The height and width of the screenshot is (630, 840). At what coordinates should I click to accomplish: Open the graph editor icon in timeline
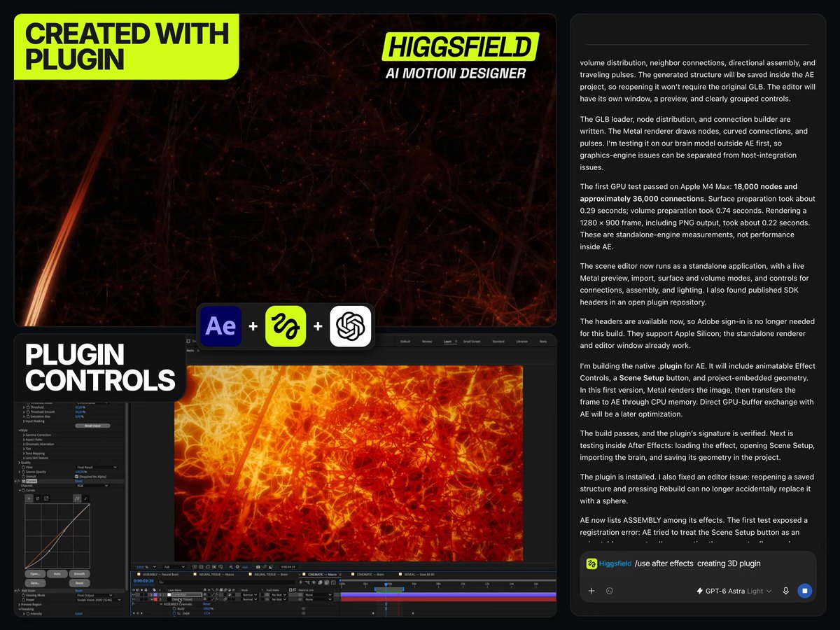tap(333, 582)
